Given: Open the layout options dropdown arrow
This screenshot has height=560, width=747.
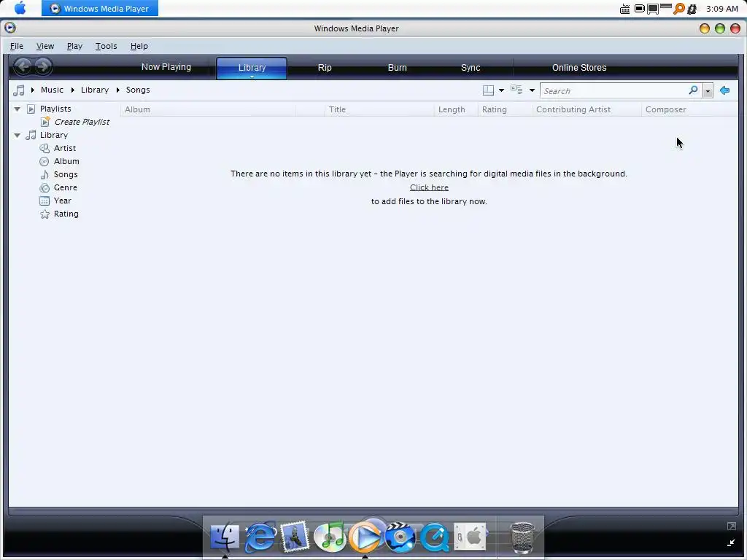Looking at the screenshot, I should click(501, 90).
